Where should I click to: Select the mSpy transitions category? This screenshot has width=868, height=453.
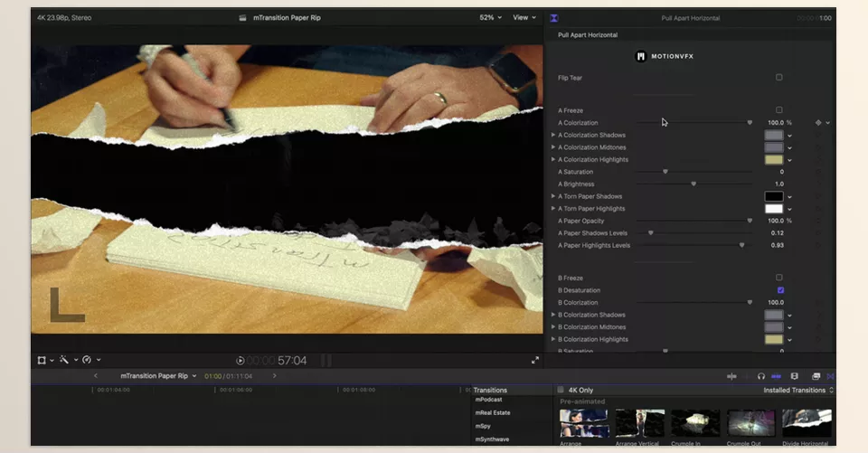coord(483,426)
